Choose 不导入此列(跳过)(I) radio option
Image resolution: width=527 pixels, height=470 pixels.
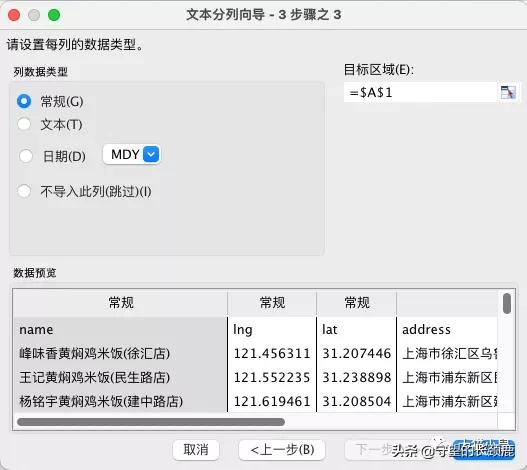pos(24,191)
